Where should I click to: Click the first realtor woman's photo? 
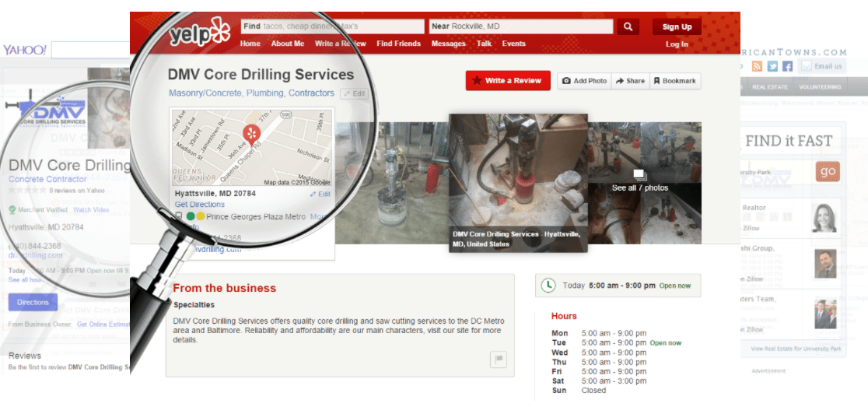[x=824, y=218]
